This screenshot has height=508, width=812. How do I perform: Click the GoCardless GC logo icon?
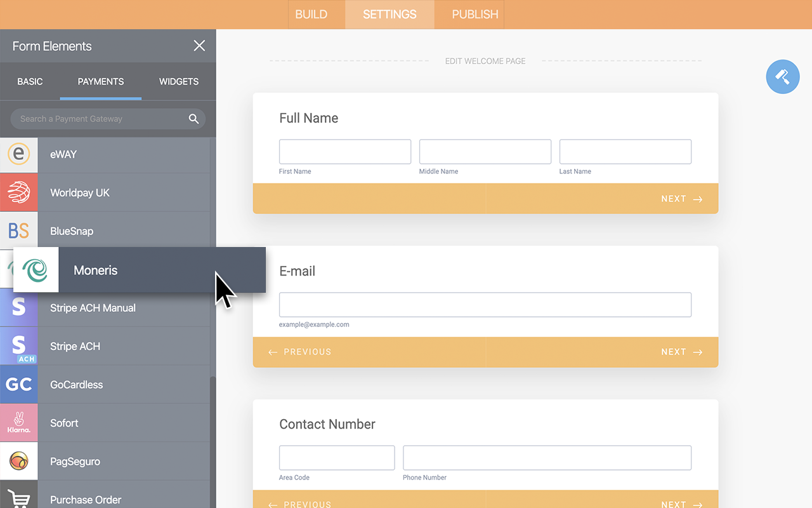(18, 384)
